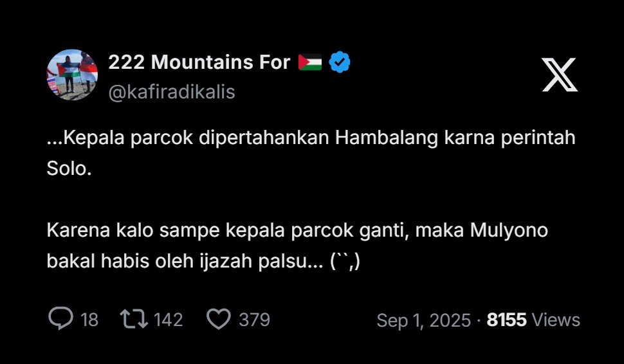
Task: Click the X logo
Action: (x=559, y=75)
